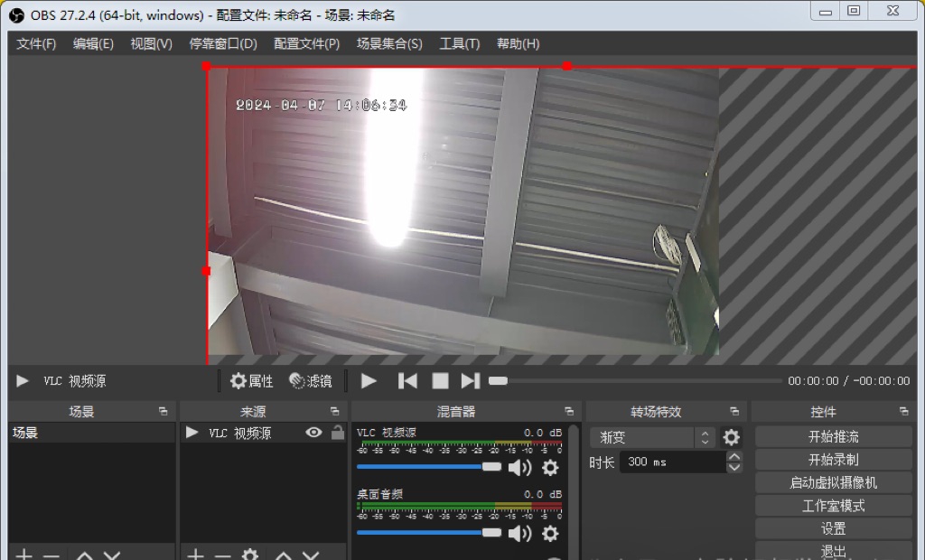Mute the VLC 视频源 mixer channel
Image resolution: width=925 pixels, height=560 pixels.
point(519,467)
